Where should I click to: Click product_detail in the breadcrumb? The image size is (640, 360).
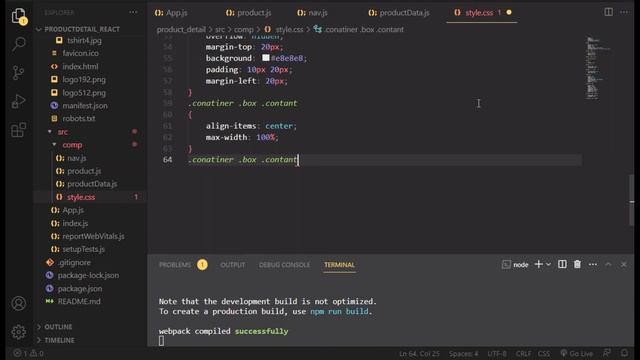181,29
